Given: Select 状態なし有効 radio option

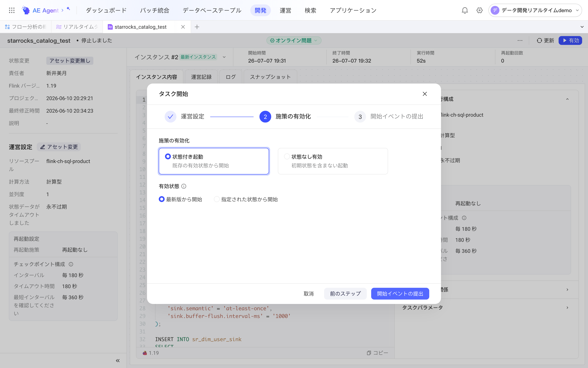Looking at the screenshot, I should tap(287, 156).
